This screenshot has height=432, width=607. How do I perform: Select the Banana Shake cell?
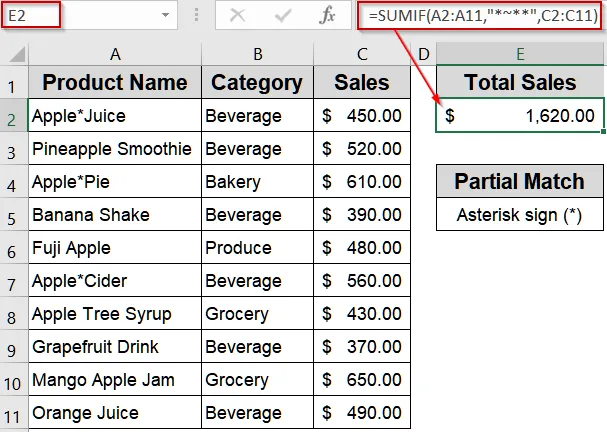(x=115, y=214)
